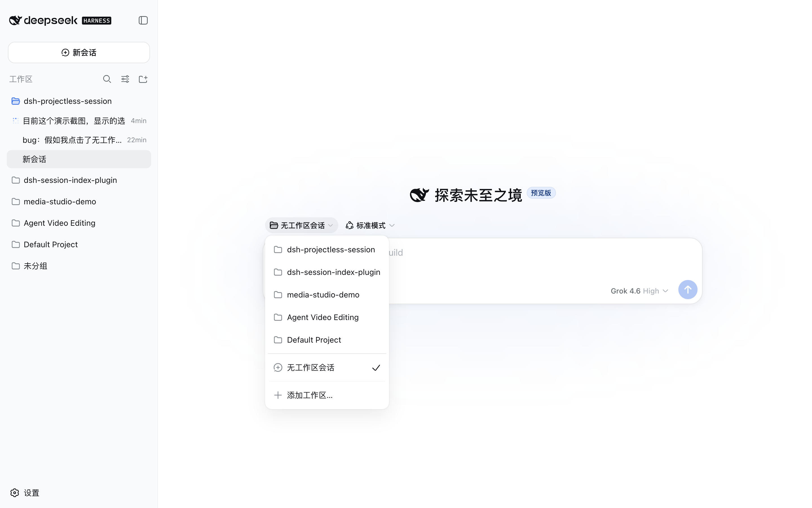
Task: Click the 22min timestamp on the bug session
Action: point(136,140)
